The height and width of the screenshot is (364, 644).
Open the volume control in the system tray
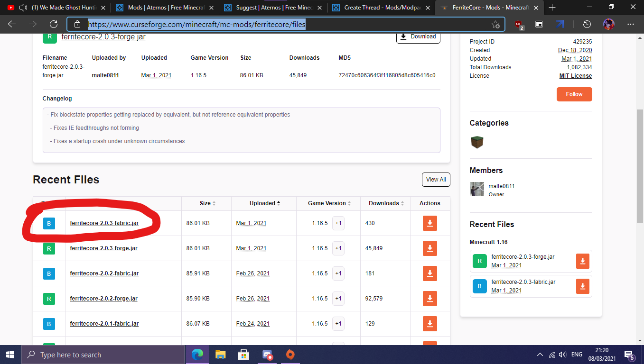coord(562,355)
